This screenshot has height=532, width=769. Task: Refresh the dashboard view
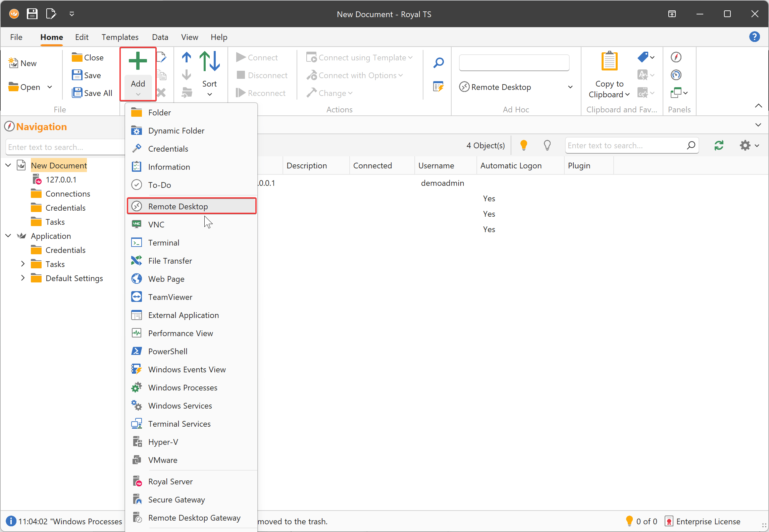[x=719, y=145]
